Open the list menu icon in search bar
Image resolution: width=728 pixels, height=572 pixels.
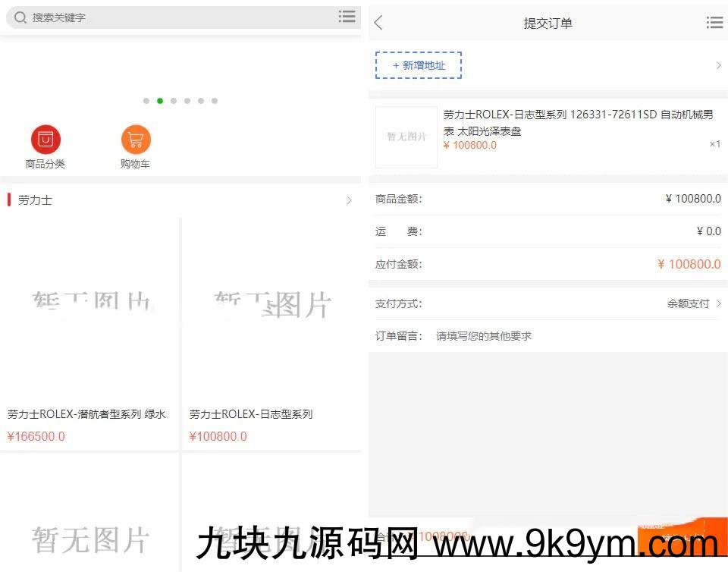pyautogui.click(x=347, y=17)
